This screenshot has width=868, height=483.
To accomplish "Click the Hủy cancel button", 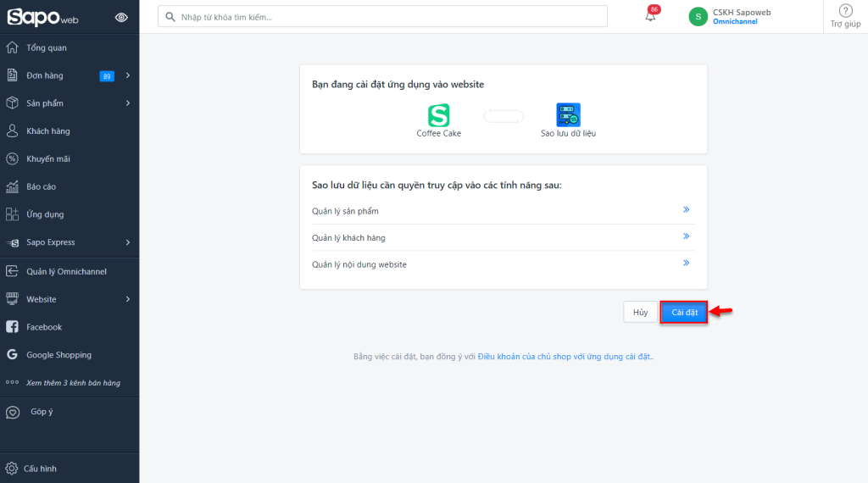I will click(640, 313).
